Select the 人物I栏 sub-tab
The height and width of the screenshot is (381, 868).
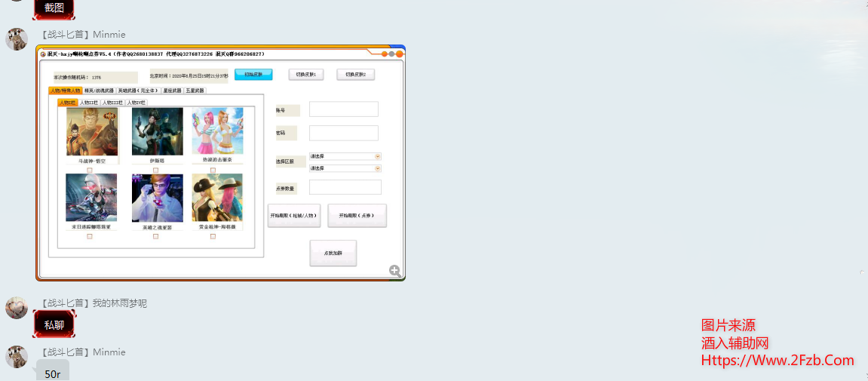67,103
